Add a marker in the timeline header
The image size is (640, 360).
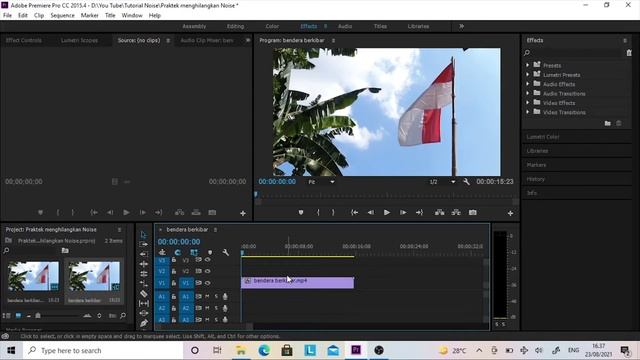click(x=210, y=253)
